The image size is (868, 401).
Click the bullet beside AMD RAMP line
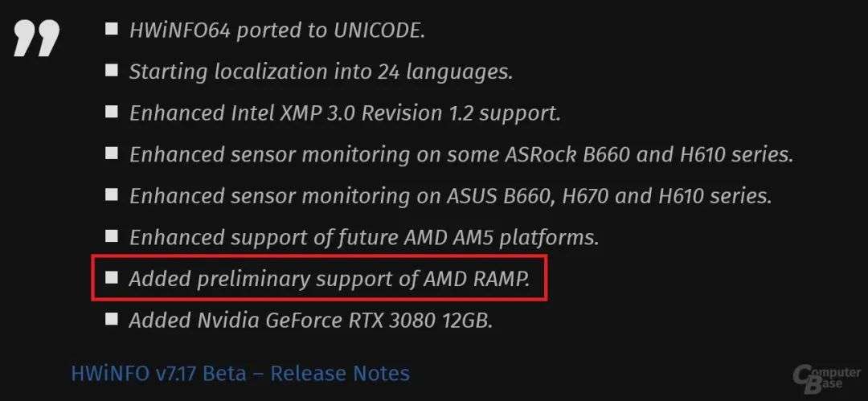[x=112, y=278]
